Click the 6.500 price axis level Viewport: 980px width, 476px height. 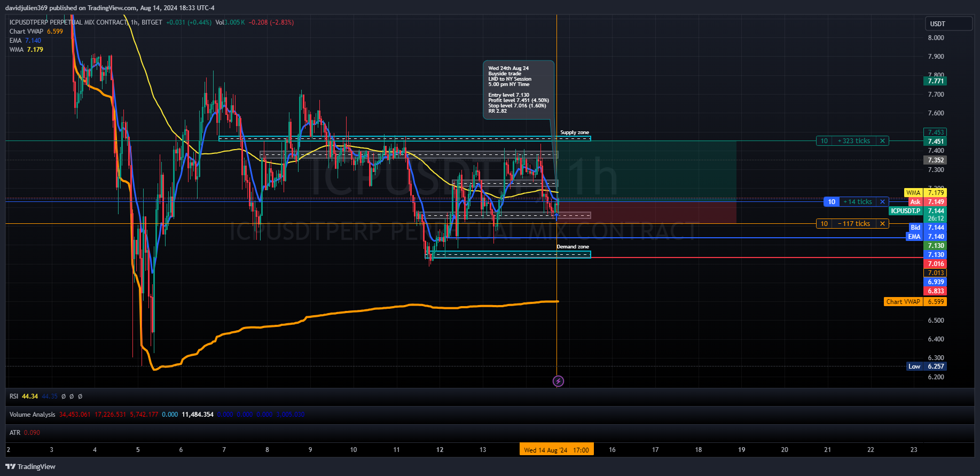(x=936, y=321)
